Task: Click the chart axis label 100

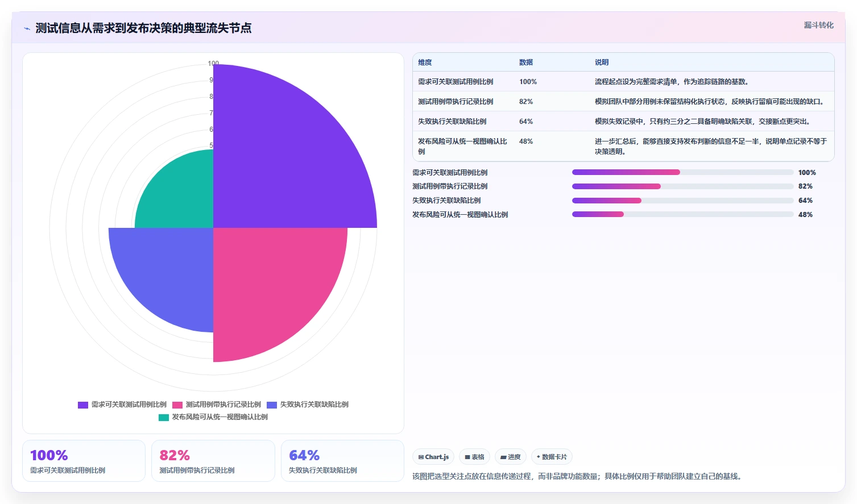Action: pyautogui.click(x=213, y=64)
